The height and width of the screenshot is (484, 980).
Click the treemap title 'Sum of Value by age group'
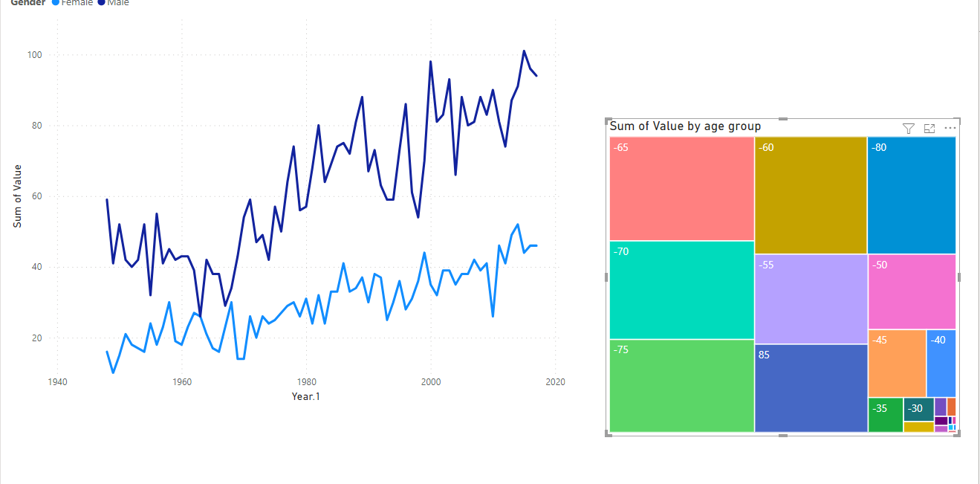685,126
